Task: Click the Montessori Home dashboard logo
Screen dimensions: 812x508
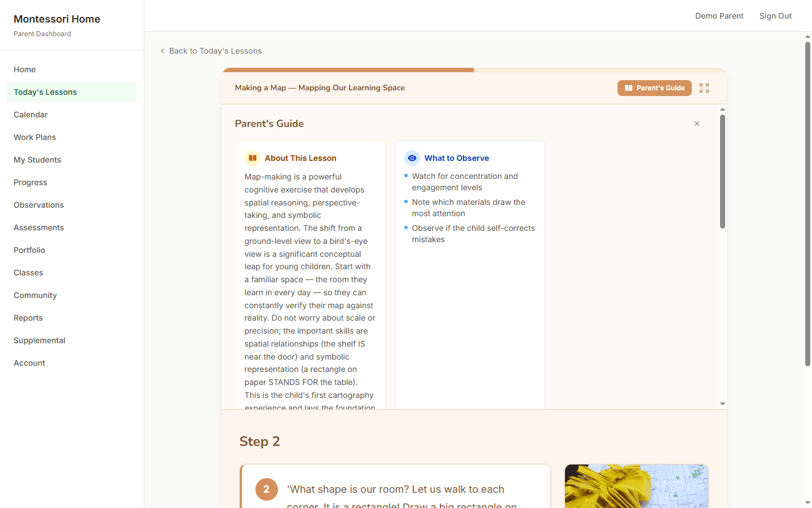Action: coord(56,19)
